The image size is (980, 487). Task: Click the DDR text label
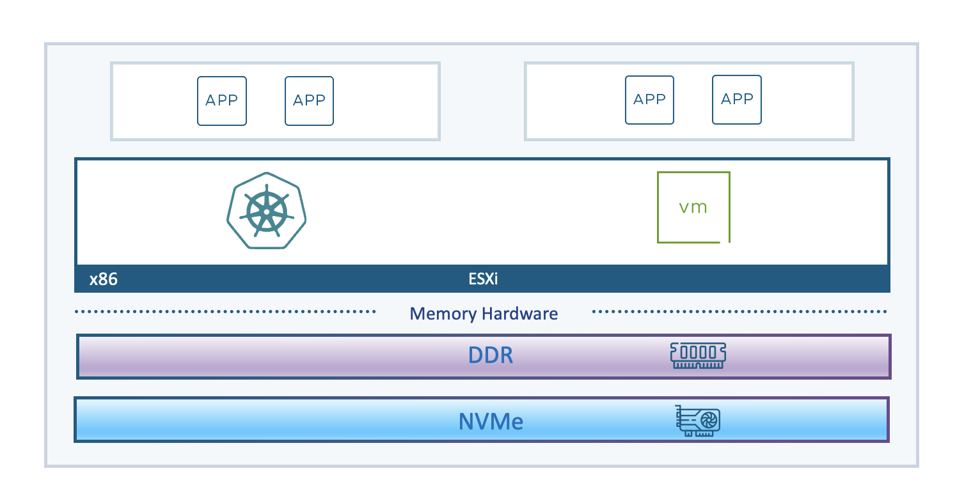click(x=491, y=356)
